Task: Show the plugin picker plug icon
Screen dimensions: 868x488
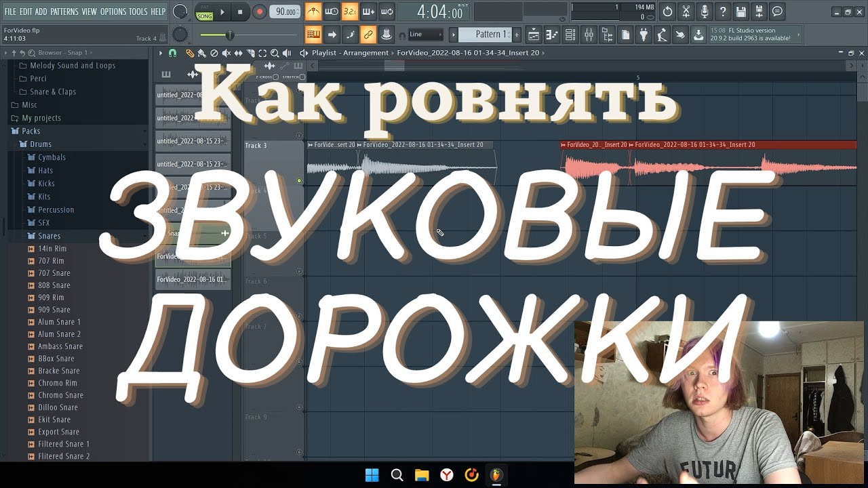Action: click(x=644, y=35)
